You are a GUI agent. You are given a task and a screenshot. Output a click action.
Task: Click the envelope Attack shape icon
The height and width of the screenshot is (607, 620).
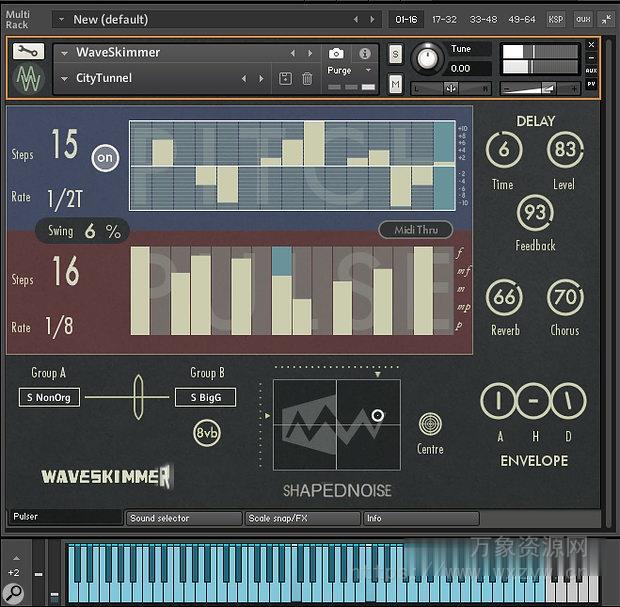pos(498,401)
